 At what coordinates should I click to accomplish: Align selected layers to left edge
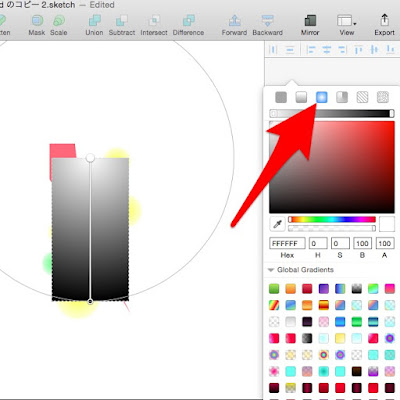tap(311, 50)
